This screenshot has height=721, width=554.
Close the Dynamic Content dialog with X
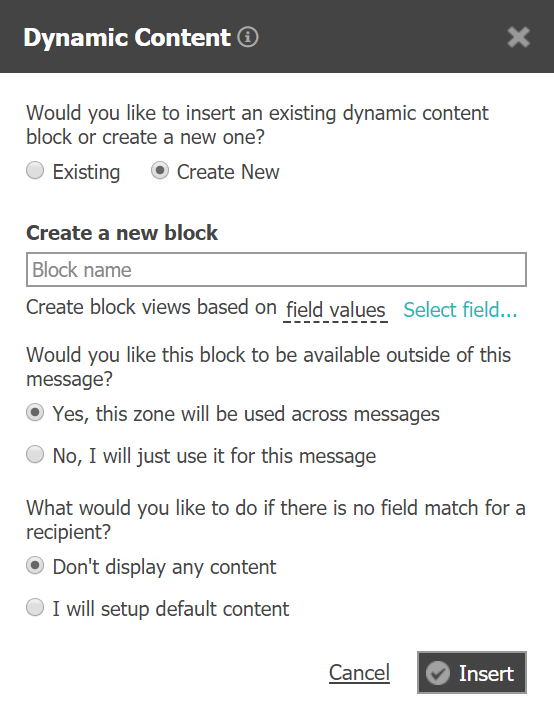click(519, 37)
